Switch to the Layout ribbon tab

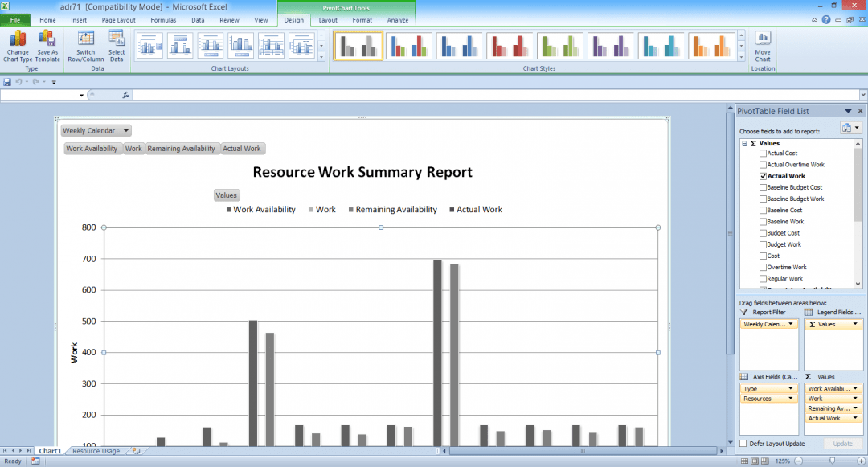[x=330, y=19]
